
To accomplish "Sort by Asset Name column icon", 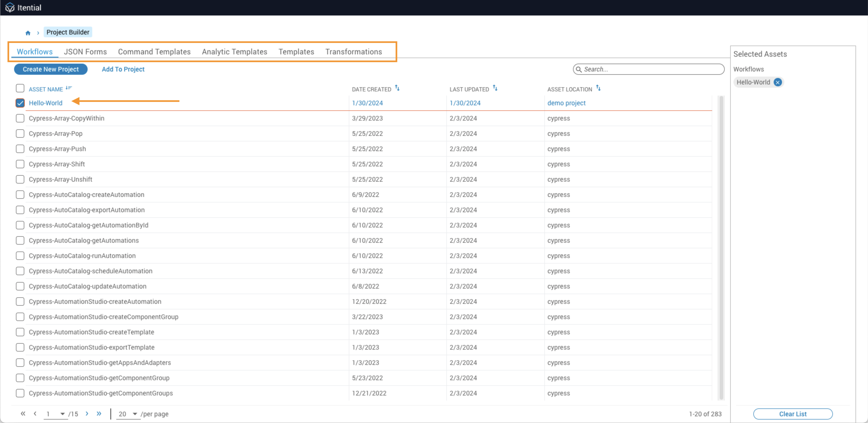I will [x=69, y=88].
